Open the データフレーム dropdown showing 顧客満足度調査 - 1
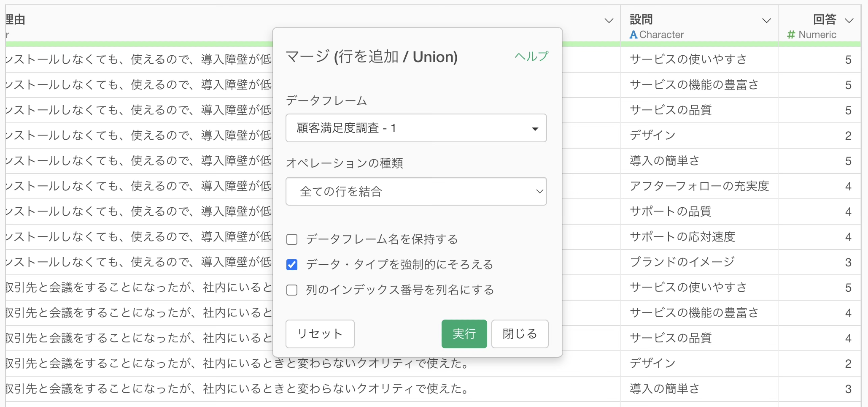Viewport: 868px width, 407px height. coord(416,128)
